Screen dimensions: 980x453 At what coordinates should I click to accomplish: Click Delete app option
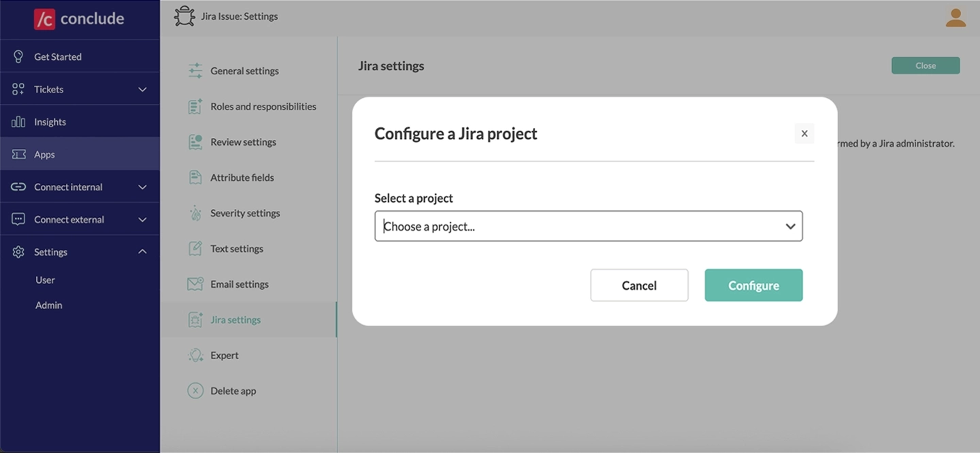click(x=248, y=390)
